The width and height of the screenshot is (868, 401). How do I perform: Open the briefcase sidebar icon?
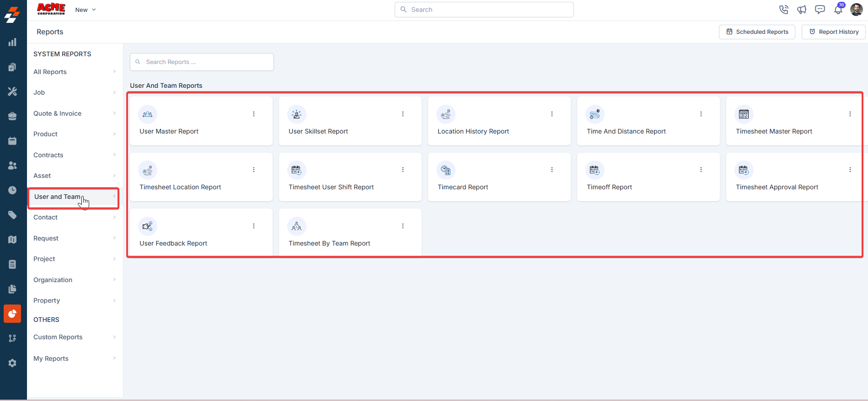pyautogui.click(x=12, y=116)
